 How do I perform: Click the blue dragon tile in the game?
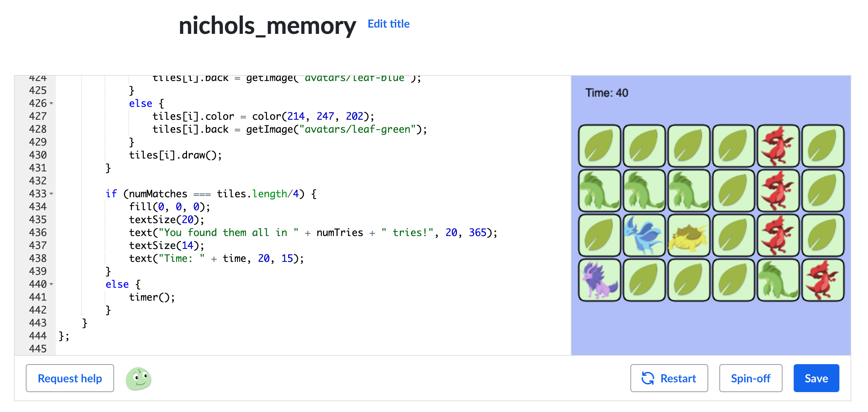[x=644, y=235]
